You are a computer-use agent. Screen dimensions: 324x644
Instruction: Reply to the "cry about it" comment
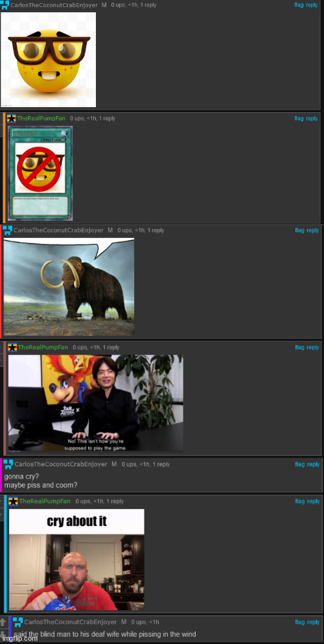pyautogui.click(x=313, y=501)
